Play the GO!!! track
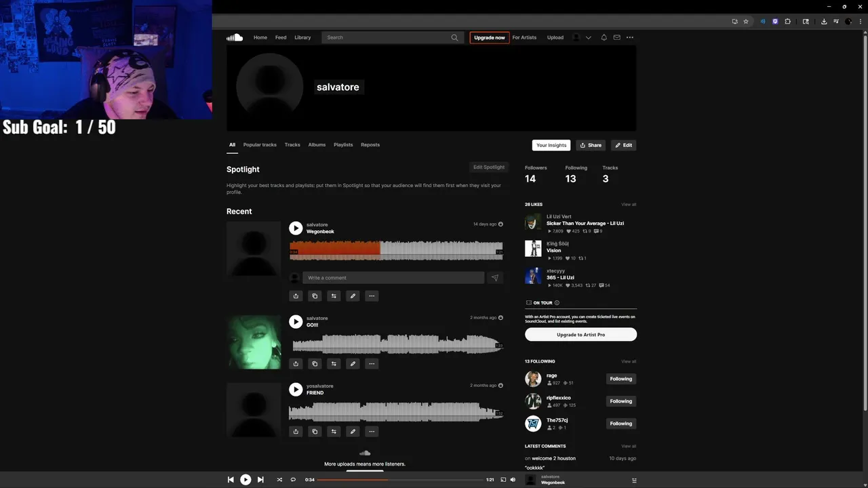This screenshot has height=488, width=868. pos(295,321)
